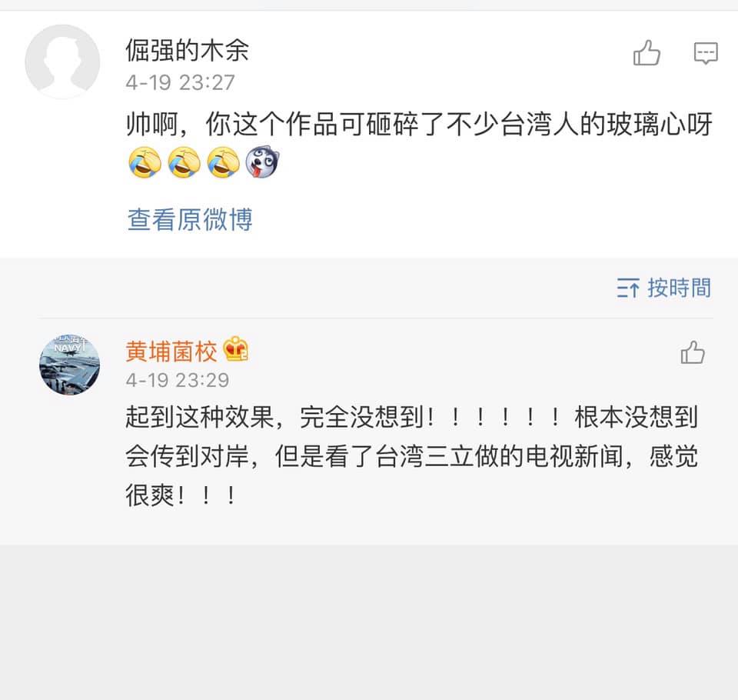Viewport: 738px width, 700px height.
Task: Select reply text starting with 起到这种效果
Action: [411, 456]
